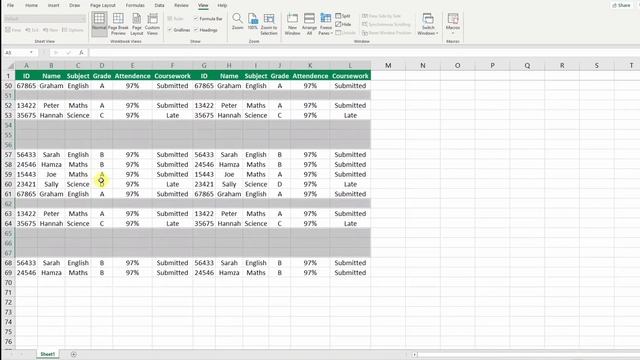
Task: Open the Home tab
Action: pos(31,5)
